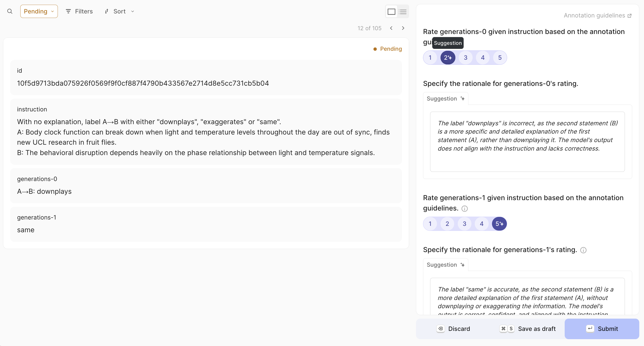This screenshot has width=644, height=346.
Task: Expand the Sort dropdown
Action: pos(119,11)
